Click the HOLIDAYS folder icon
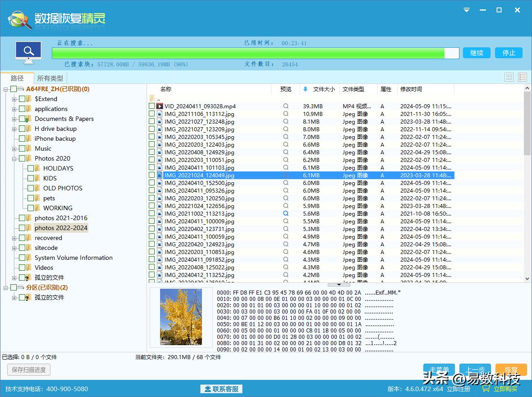The width and height of the screenshot is (532, 397). pyautogui.click(x=37, y=168)
